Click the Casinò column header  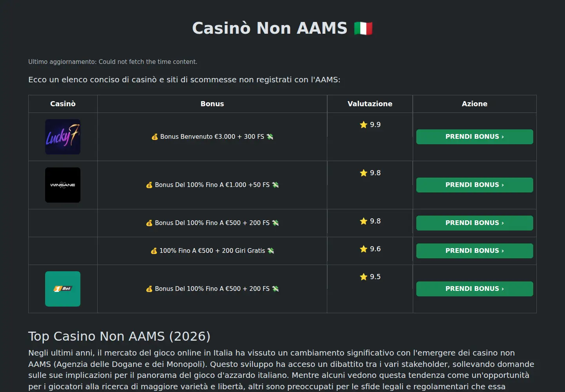63,104
